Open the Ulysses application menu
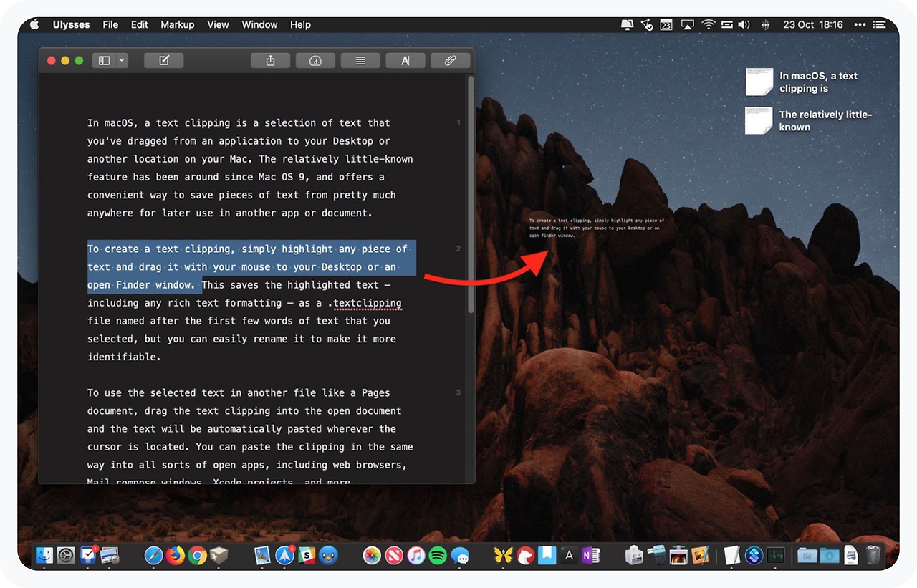This screenshot has width=917, height=588. pos(72,24)
